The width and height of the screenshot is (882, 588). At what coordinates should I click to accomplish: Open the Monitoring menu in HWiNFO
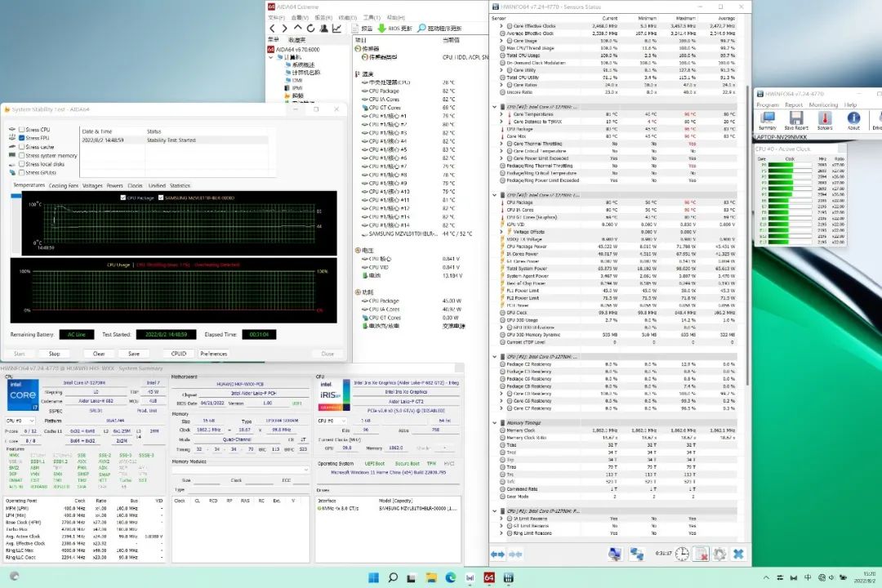tap(823, 105)
